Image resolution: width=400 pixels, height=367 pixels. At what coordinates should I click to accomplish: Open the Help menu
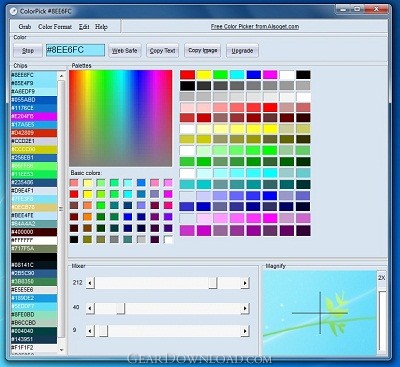[101, 27]
